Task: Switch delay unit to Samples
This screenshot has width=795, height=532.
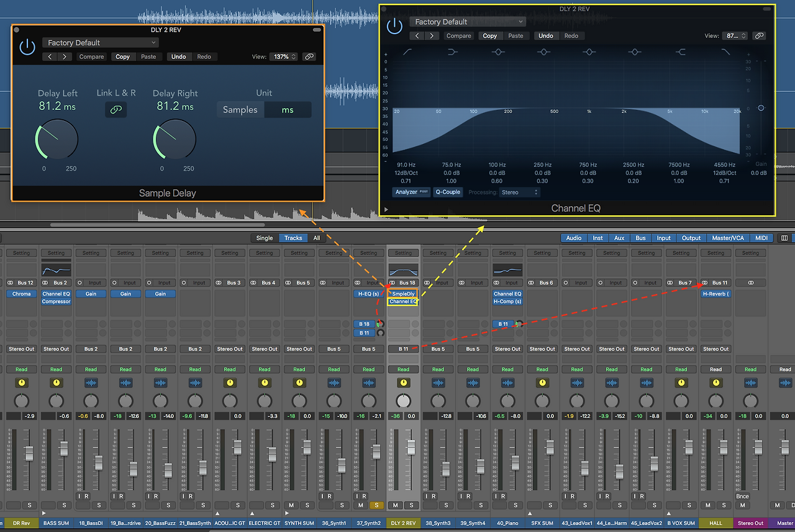Action: coord(240,110)
